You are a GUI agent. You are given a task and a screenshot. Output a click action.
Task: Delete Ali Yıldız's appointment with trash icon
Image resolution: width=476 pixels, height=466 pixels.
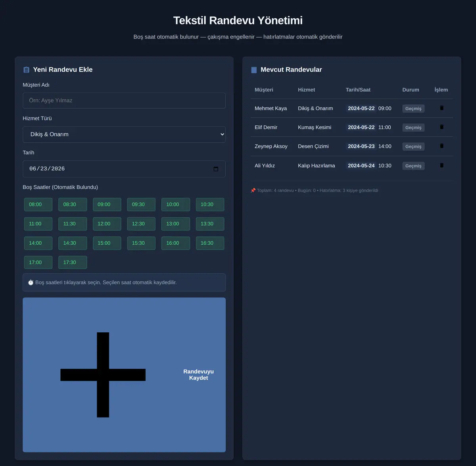(441, 165)
